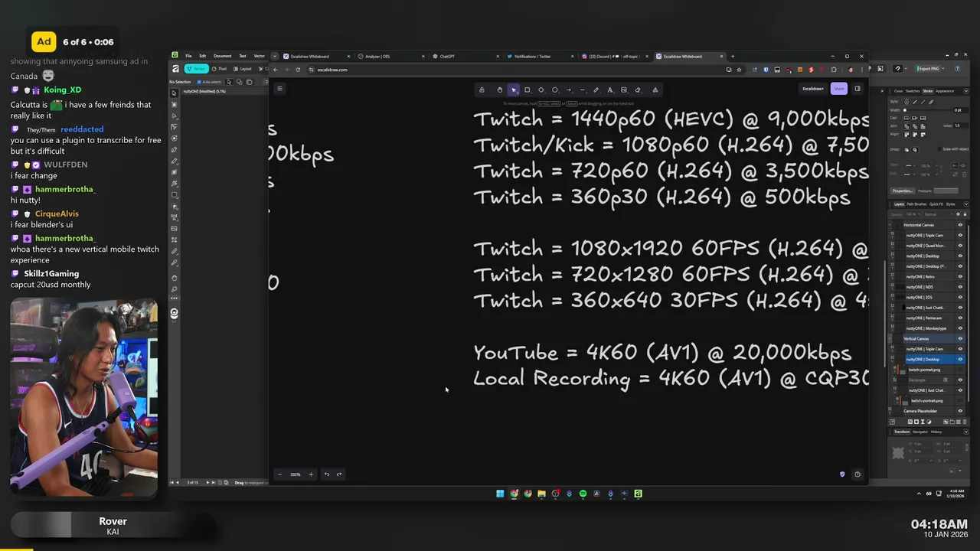Click the Excalidraw+ button
Viewport: 980px width, 551px height.
tap(813, 89)
